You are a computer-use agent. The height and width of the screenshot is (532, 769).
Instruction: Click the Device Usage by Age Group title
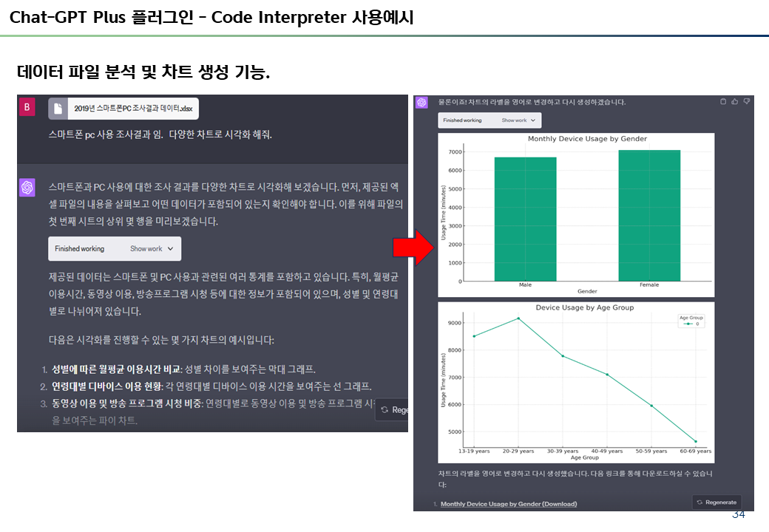tap(585, 307)
